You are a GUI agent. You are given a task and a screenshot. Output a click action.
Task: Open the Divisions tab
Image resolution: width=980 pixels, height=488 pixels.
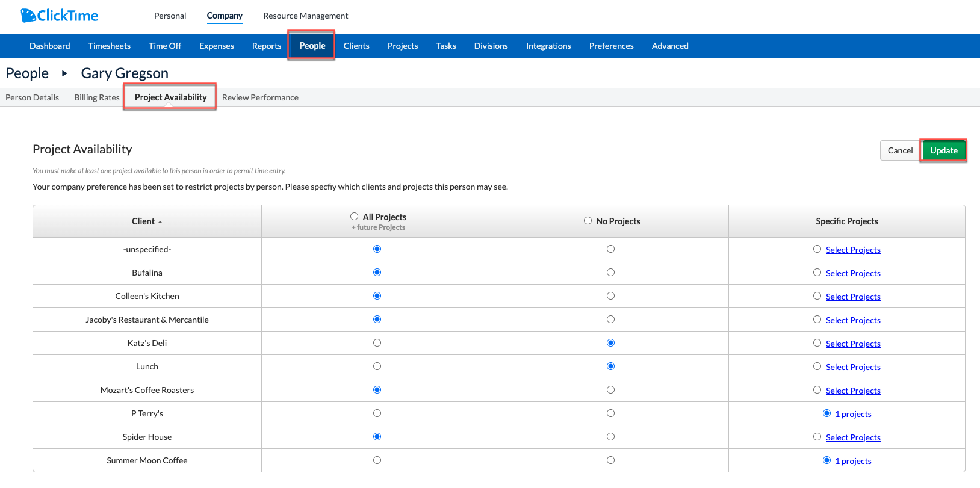pos(491,46)
